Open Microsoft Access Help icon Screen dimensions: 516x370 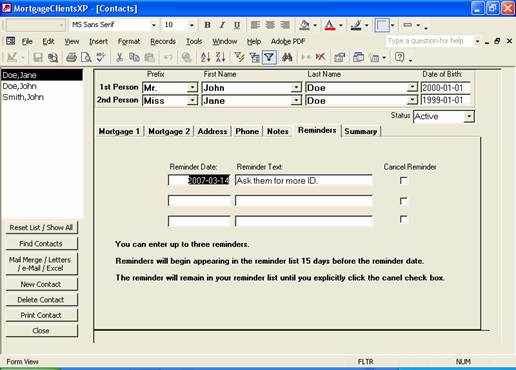[399, 57]
